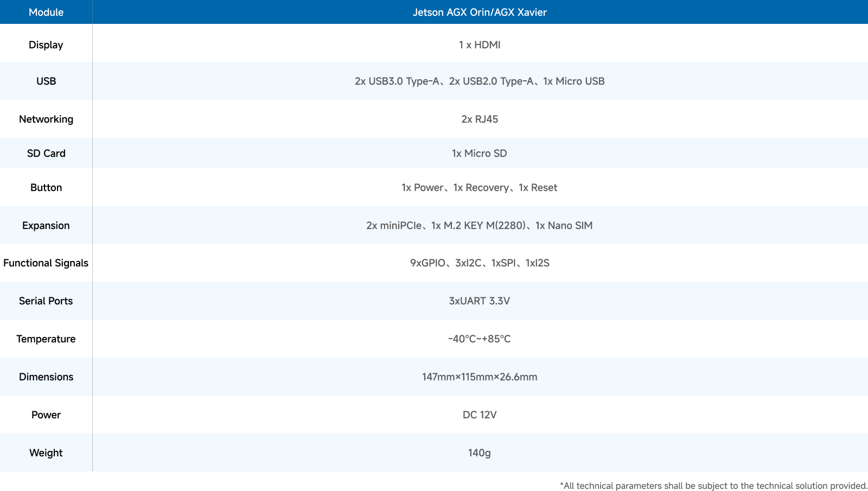Click the "Button" row label
This screenshot has height=491, width=868.
(46, 188)
